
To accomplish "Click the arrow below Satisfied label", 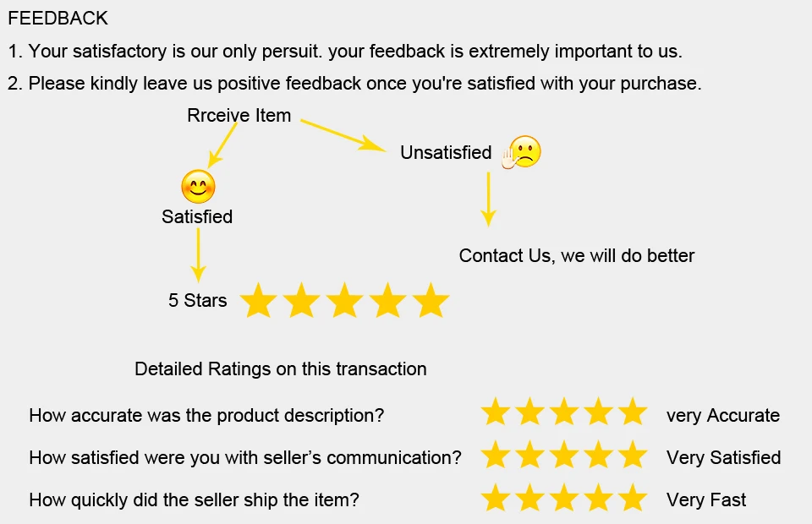I will tap(198, 255).
